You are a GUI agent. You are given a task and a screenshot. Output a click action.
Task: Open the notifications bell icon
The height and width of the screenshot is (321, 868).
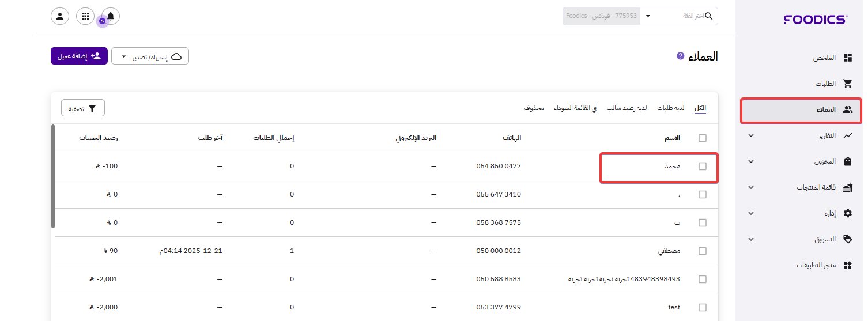[111, 16]
